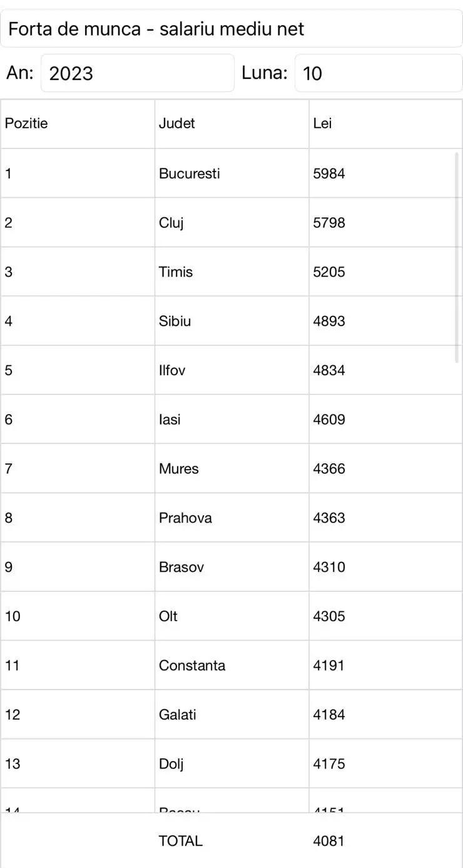Viewport: 463px width, 868px height.
Task: Select the Sibiu county cell
Action: click(175, 321)
